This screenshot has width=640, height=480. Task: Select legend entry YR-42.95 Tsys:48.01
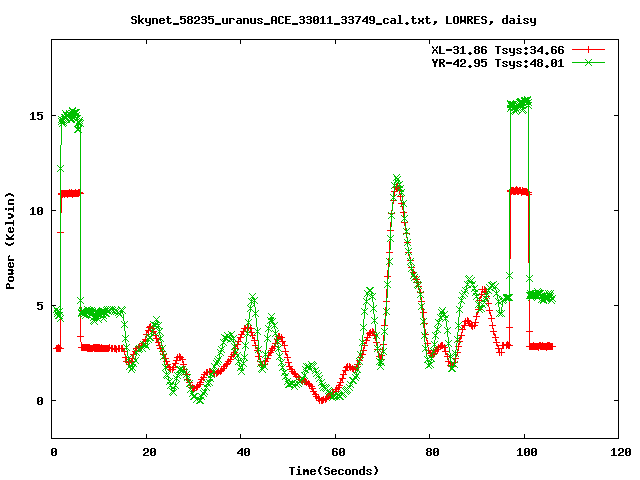click(498, 63)
